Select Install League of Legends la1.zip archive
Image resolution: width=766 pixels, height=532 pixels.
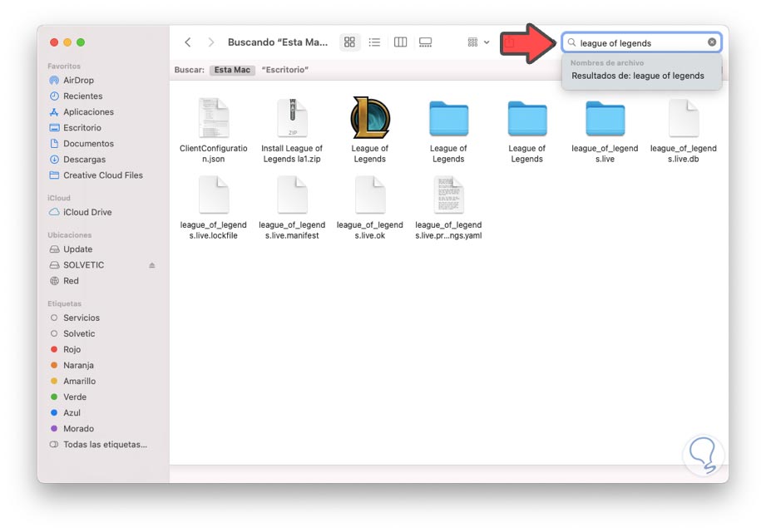[x=292, y=118]
